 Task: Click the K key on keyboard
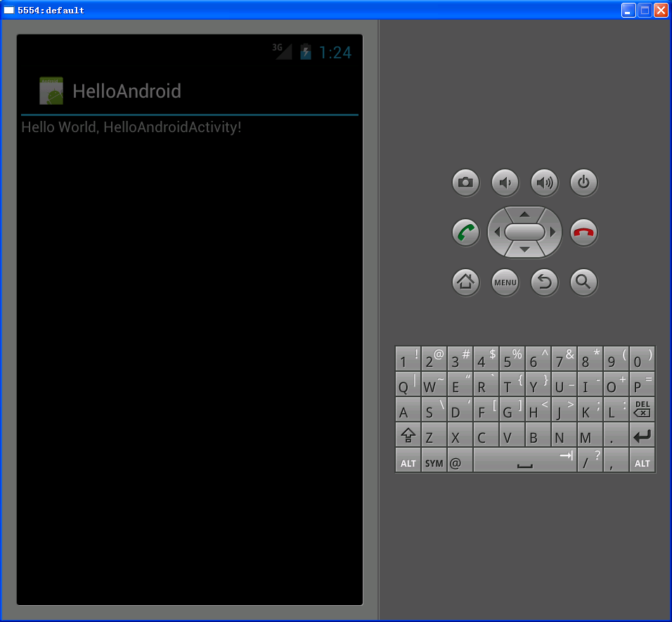[590, 409]
